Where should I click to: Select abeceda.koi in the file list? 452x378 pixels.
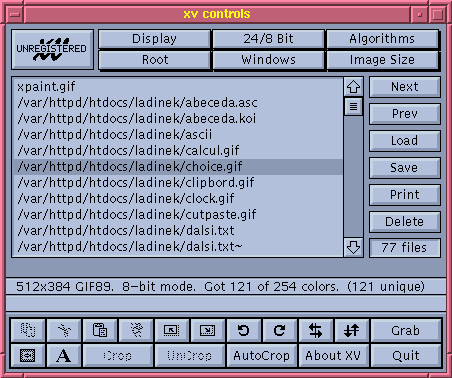coord(178,119)
